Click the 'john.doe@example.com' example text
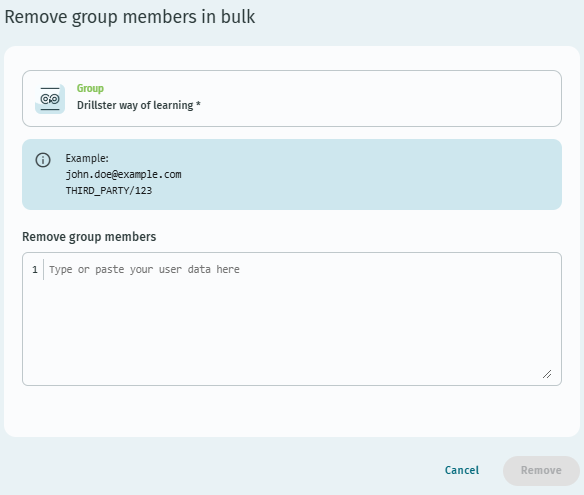The height and width of the screenshot is (495, 584). coord(124,174)
